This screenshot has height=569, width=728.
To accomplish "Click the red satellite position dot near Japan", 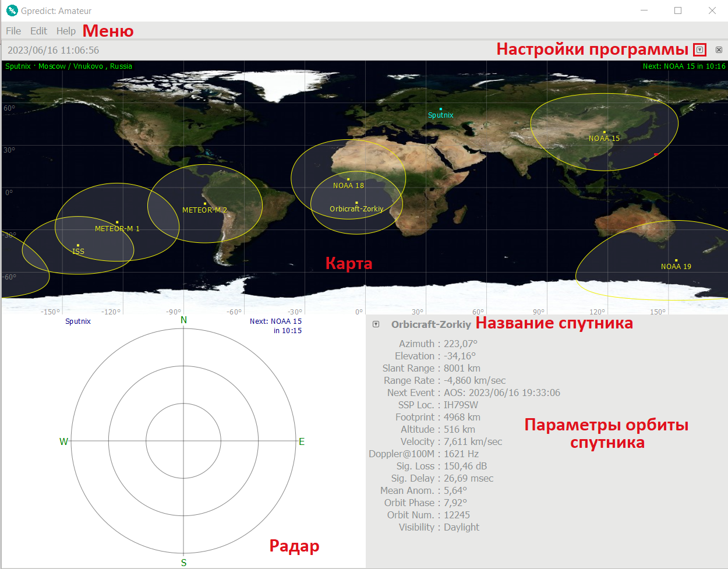I will tap(656, 154).
